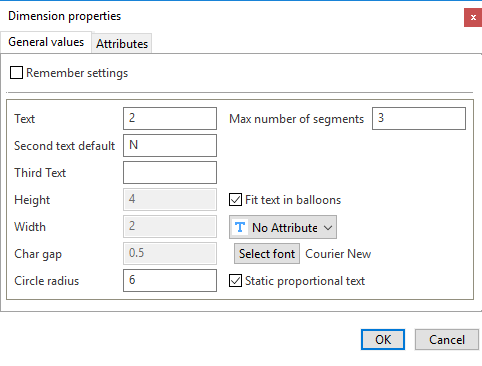Screen dimensions: 482x366
Task: Switch to the Attributes tab
Action: coord(122,44)
